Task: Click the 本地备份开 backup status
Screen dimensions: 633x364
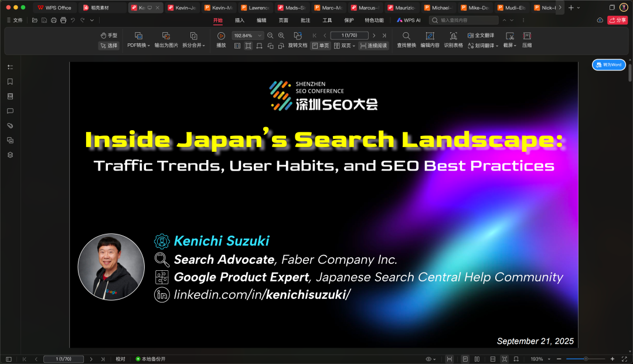Action: pos(151,359)
